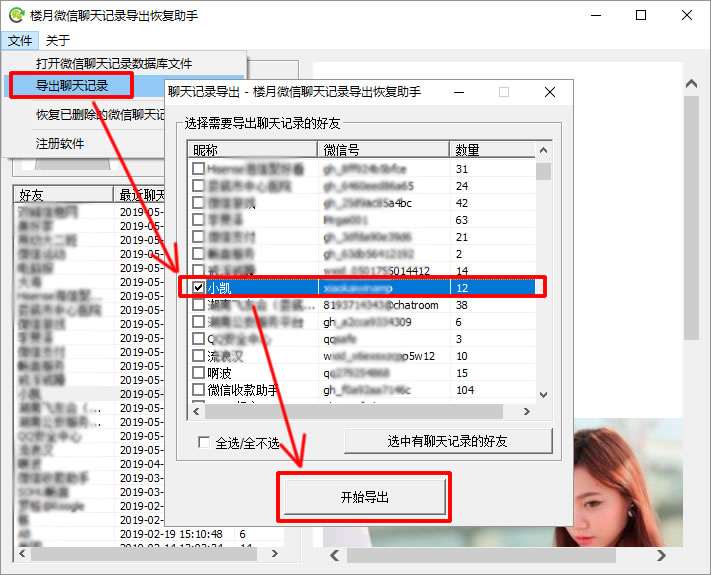
Task: Click export dialog list scroll-up arrow
Action: pos(544,150)
